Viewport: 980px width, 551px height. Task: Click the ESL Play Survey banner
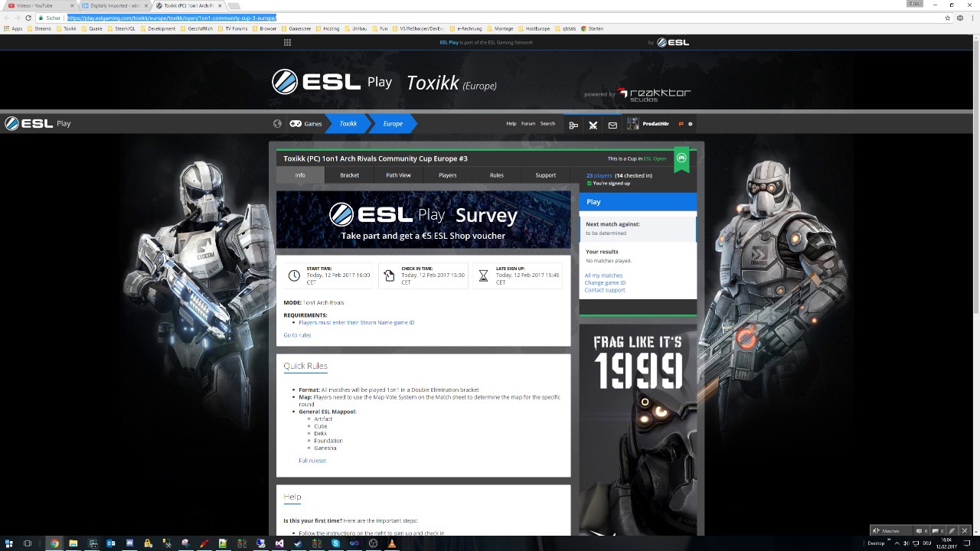(423, 220)
